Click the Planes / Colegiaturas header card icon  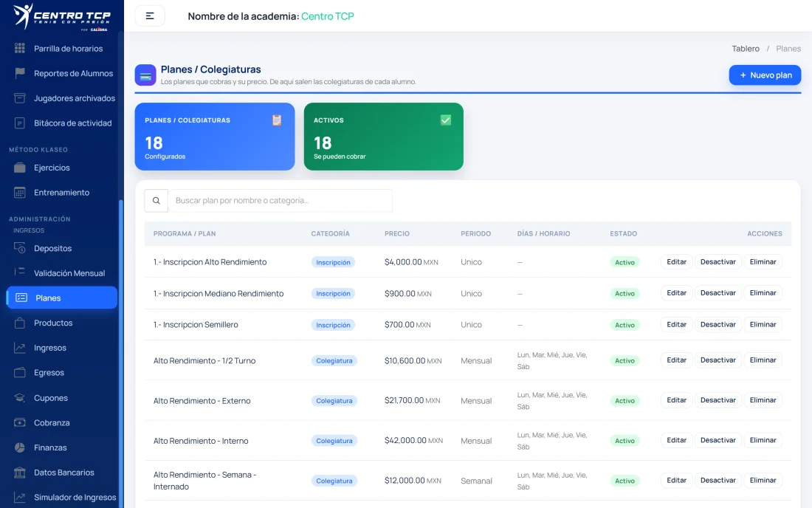point(145,75)
